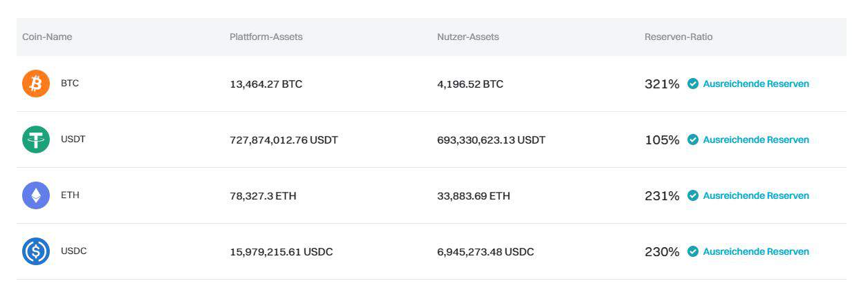Click the checkmark badge in BTC row
Screen dimensions: 868x290
pos(692,84)
